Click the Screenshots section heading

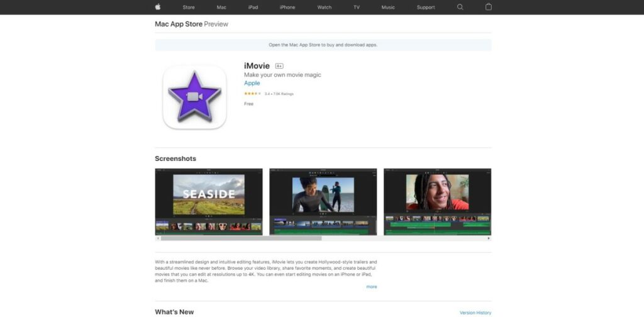coord(175,158)
